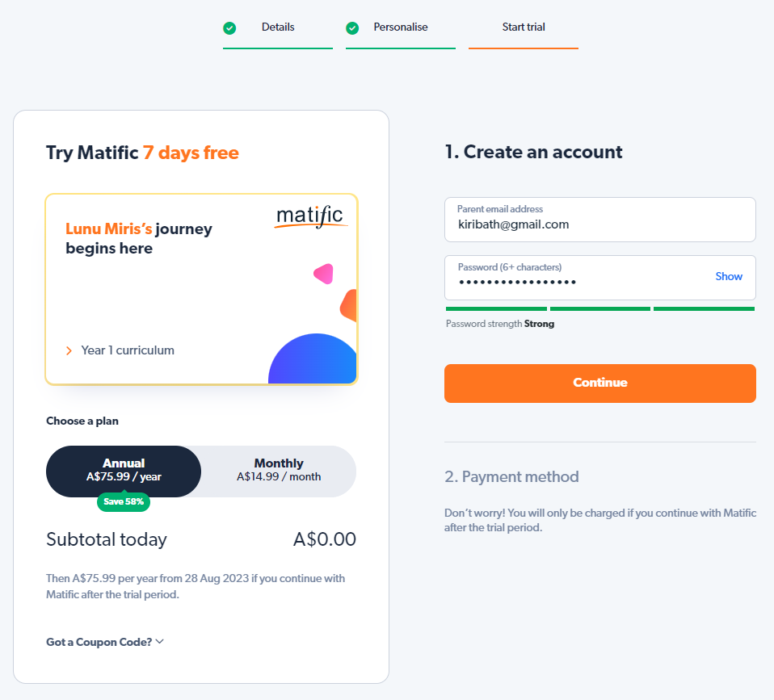Go to the Details step tab
The width and height of the screenshot is (774, 700).
click(x=278, y=27)
